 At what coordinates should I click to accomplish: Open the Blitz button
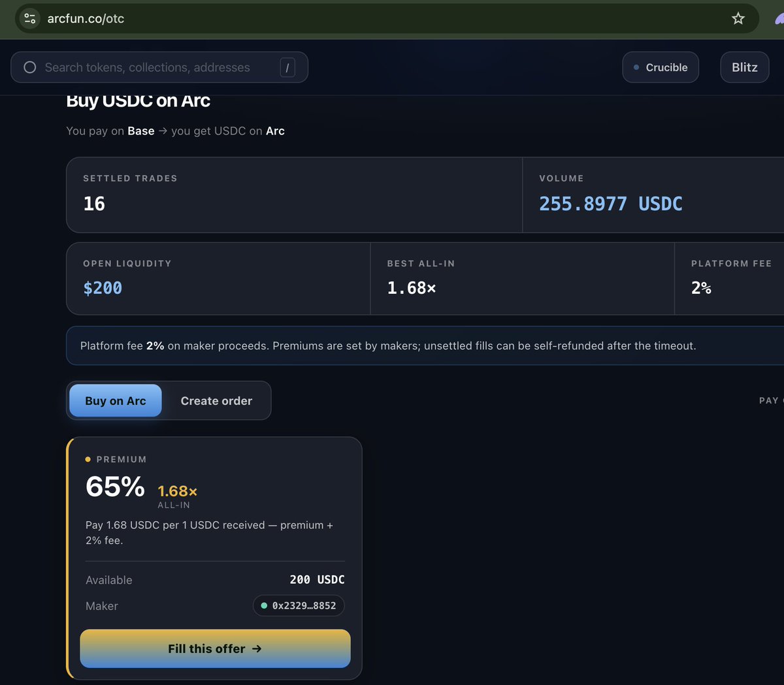745,67
